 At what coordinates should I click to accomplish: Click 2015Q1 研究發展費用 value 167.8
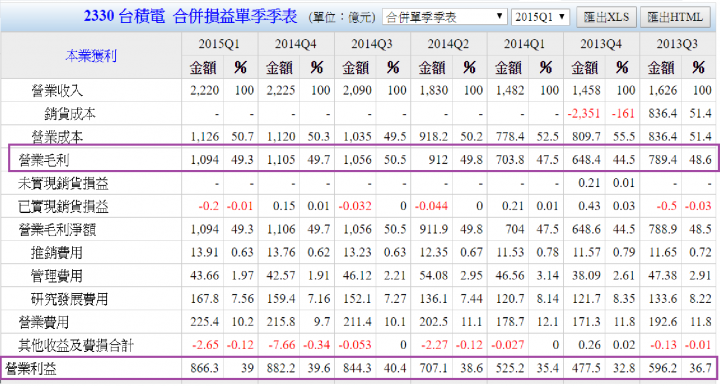pyautogui.click(x=204, y=299)
